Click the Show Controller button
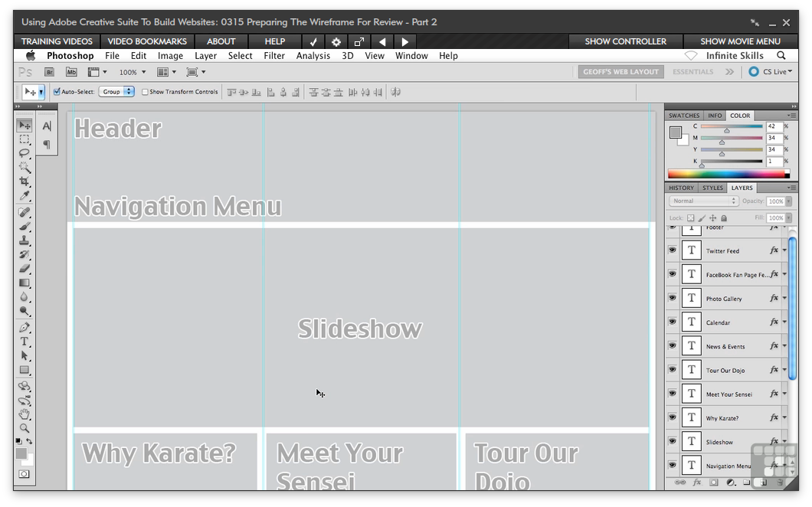 pyautogui.click(x=626, y=41)
